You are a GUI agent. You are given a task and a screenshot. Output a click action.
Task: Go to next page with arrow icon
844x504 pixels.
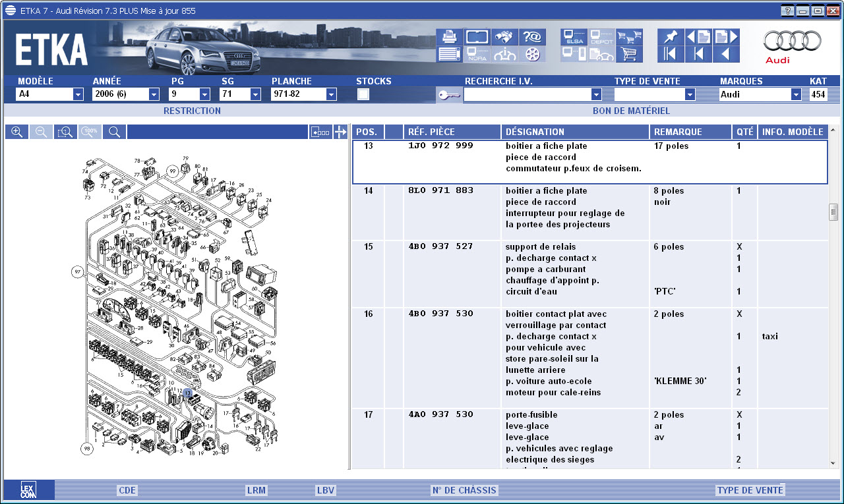point(726,37)
